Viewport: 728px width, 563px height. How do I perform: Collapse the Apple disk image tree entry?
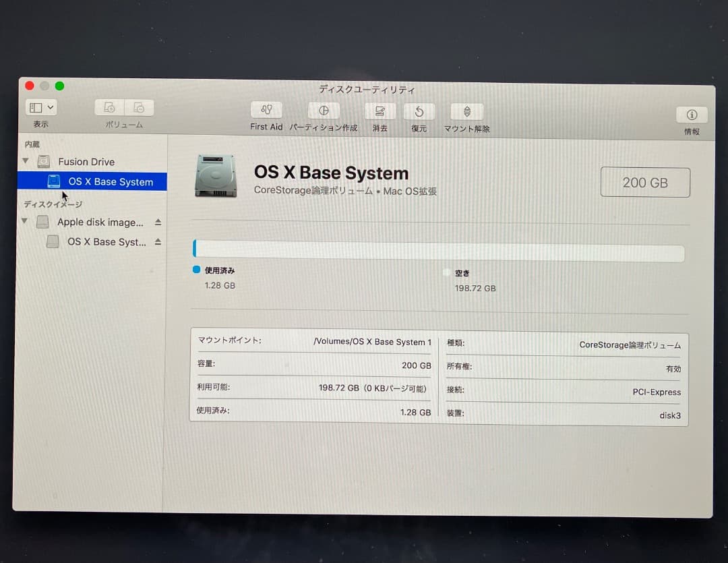click(25, 222)
